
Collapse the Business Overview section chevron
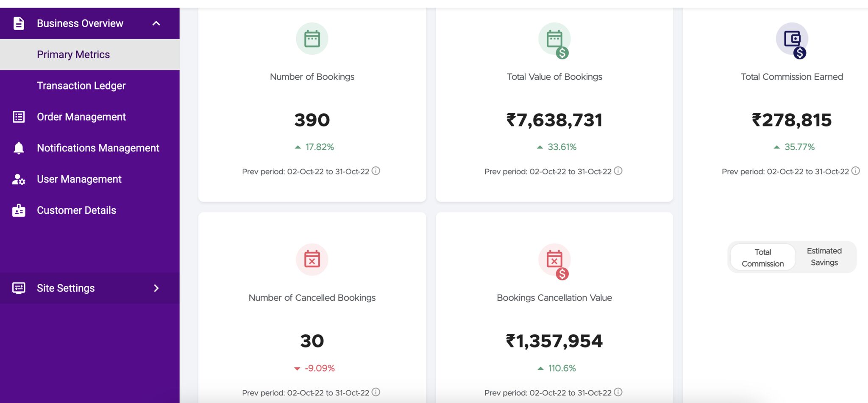(x=156, y=23)
